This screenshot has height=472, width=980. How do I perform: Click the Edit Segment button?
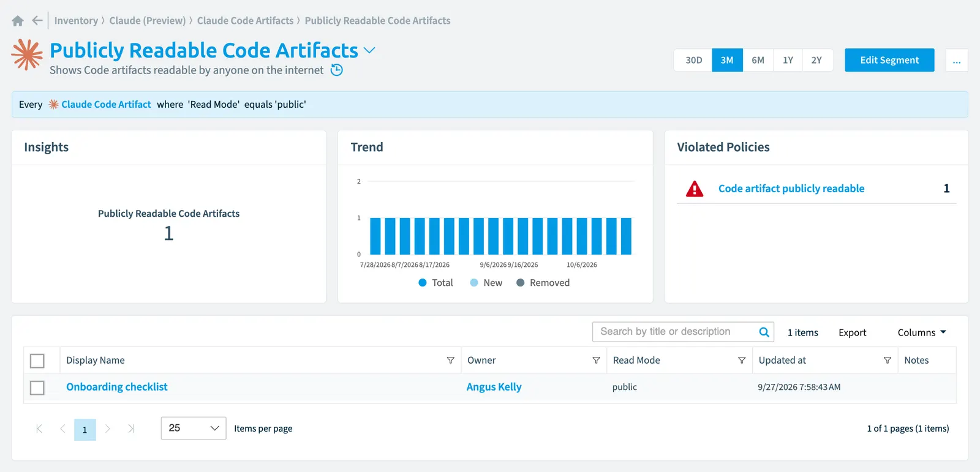(x=889, y=60)
